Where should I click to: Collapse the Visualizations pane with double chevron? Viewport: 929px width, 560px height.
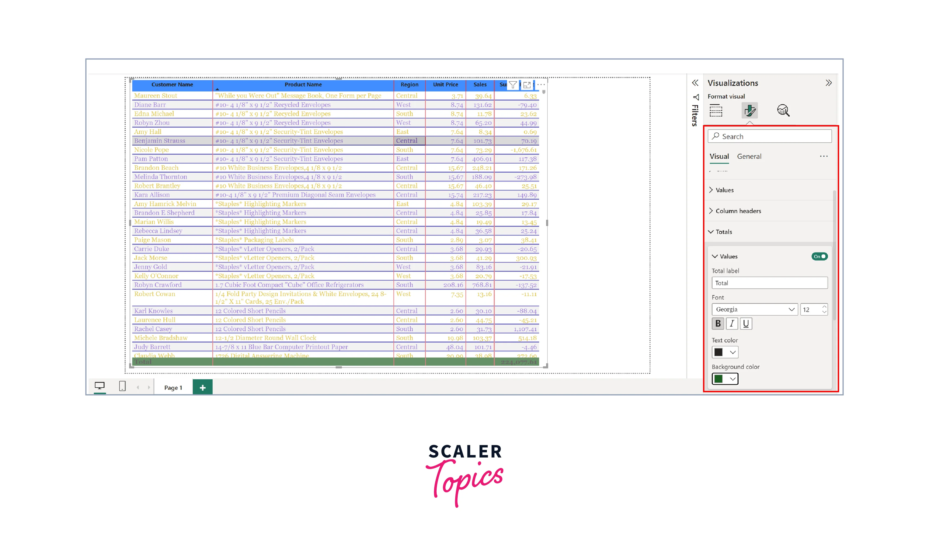828,83
